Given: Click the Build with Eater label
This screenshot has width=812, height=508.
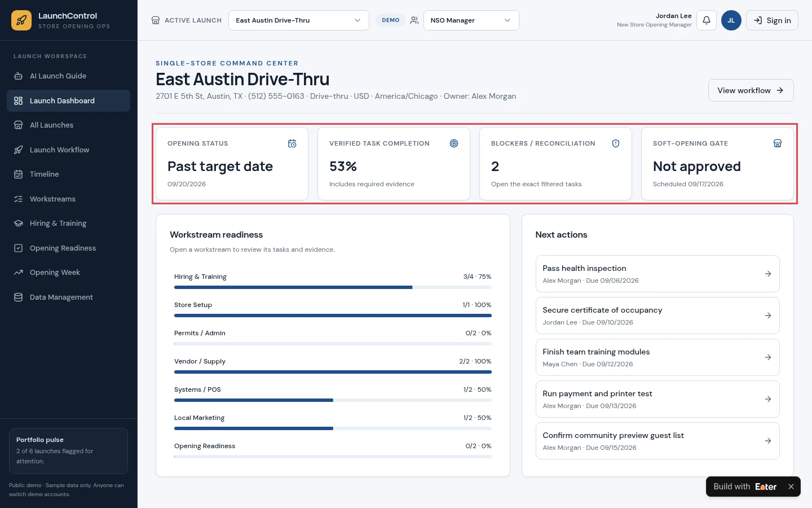Looking at the screenshot, I should click(x=745, y=487).
